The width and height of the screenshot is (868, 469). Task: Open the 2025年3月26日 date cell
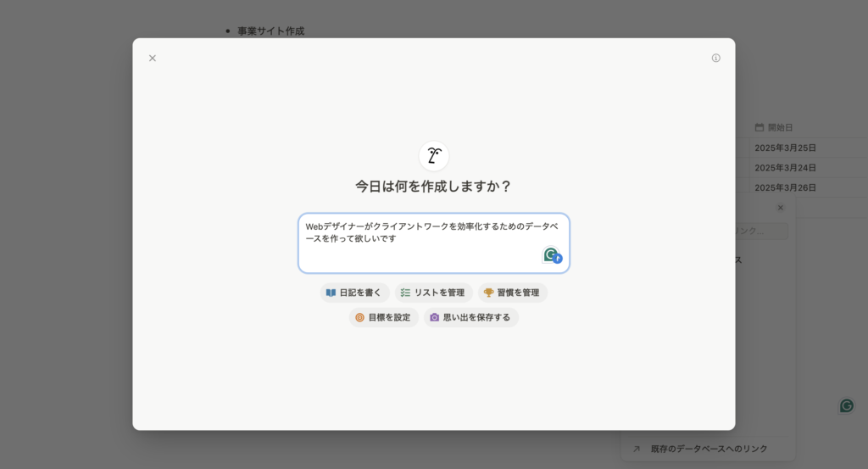(785, 187)
